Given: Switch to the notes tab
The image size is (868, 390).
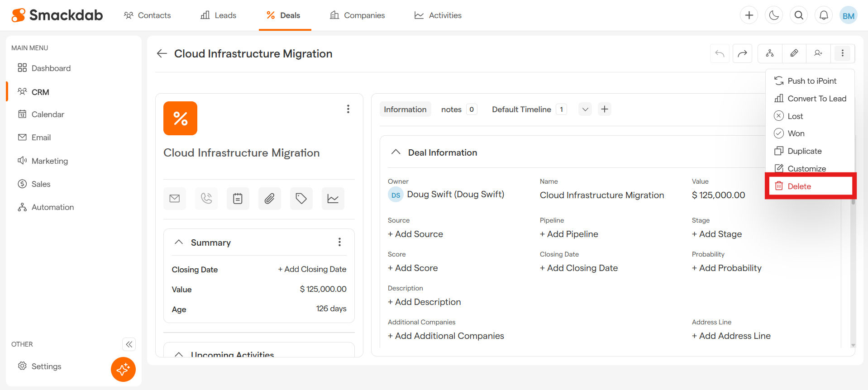Looking at the screenshot, I should pyautogui.click(x=451, y=109).
